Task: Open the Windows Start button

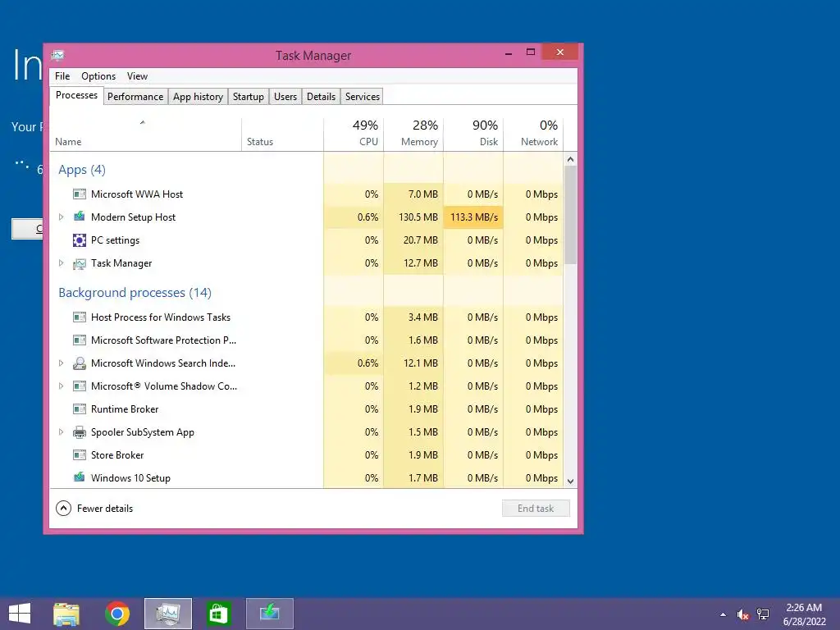Action: [20, 614]
